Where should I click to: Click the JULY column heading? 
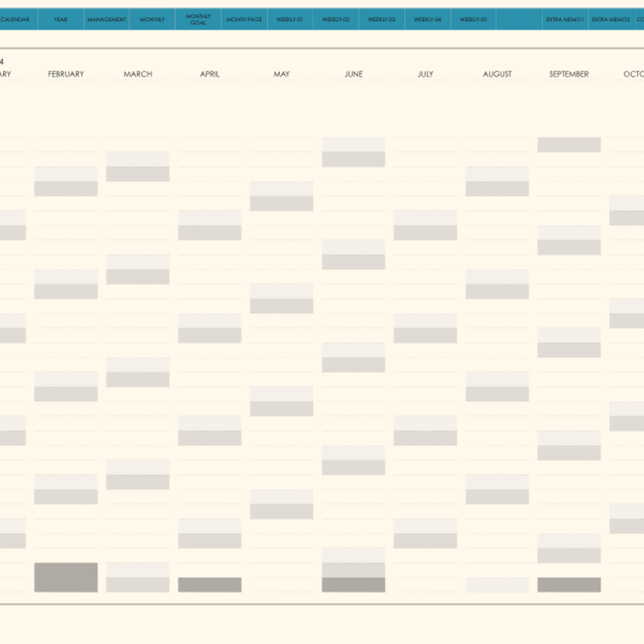(426, 74)
